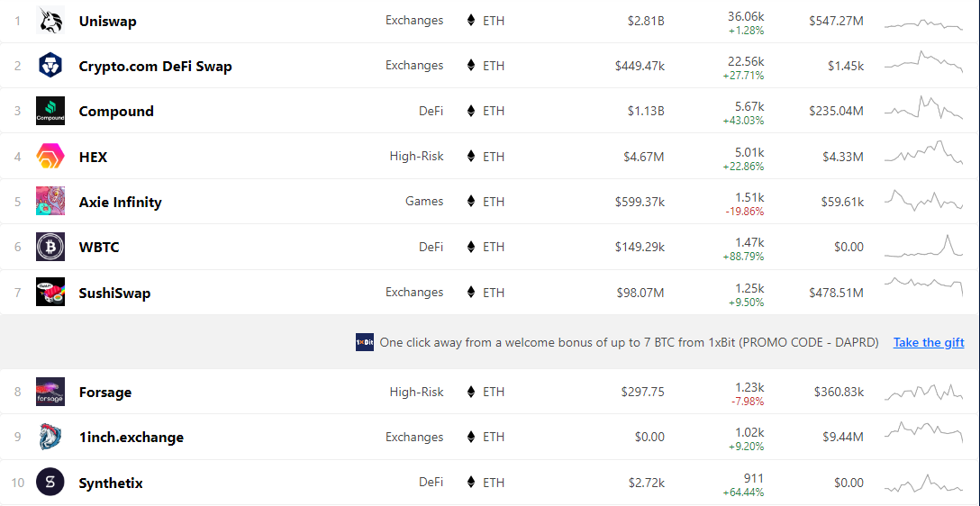Click the Uniswap unicorn logo icon
Image resolution: width=980 pixels, height=506 pixels.
[x=50, y=21]
